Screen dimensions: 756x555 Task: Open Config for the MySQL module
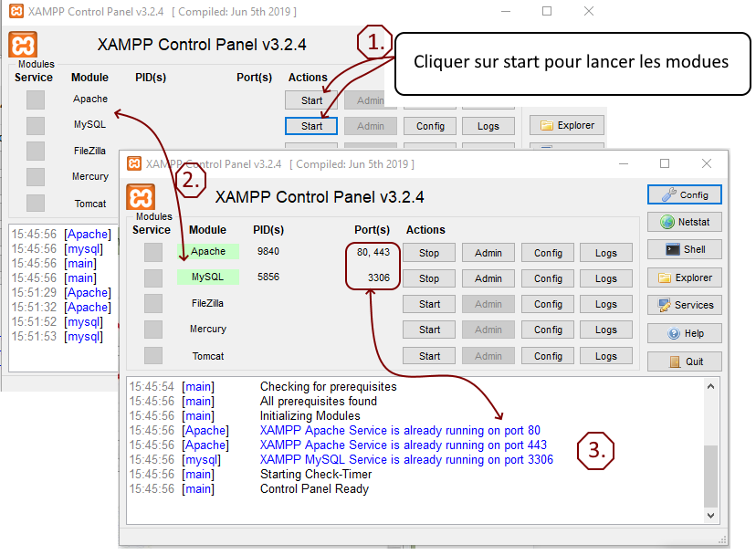point(547,277)
